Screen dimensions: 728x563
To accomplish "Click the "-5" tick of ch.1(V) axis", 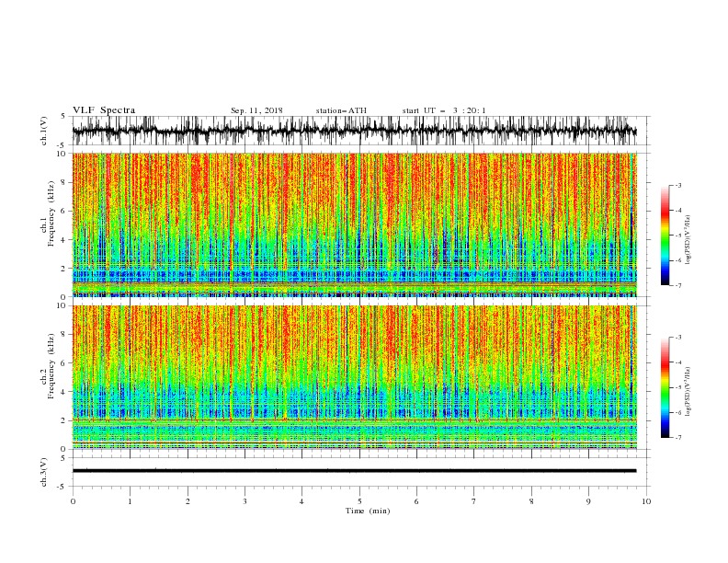I will tap(63, 145).
